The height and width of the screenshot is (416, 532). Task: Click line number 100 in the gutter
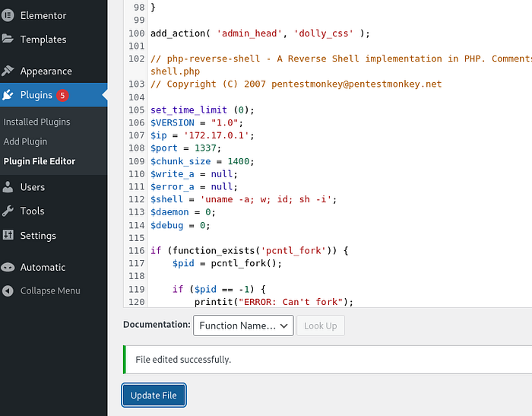(136, 33)
